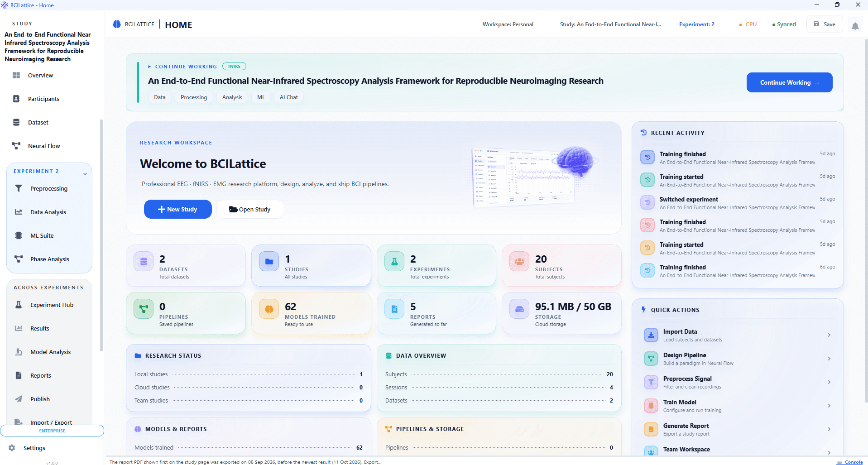Collapse the Experiment 2 section chevron

85,174
